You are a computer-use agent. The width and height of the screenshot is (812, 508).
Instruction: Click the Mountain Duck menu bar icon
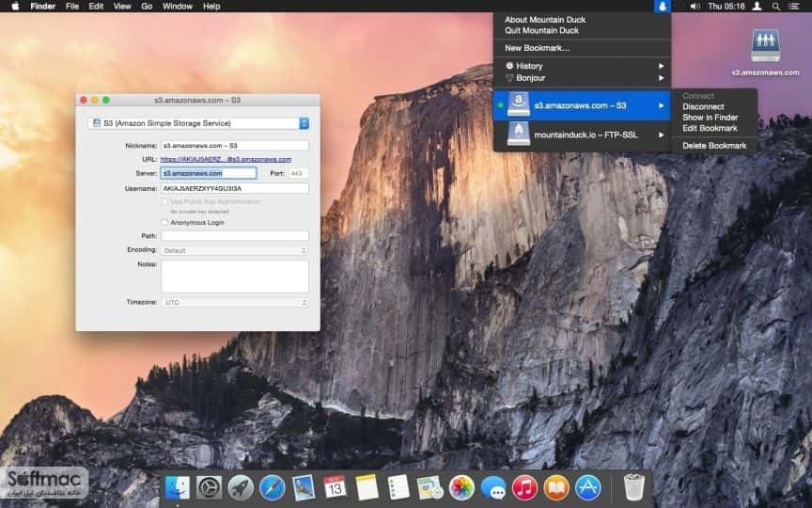coord(662,7)
